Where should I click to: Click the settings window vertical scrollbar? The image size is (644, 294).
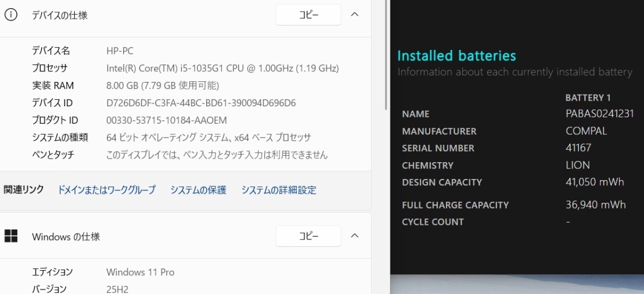tap(386, 56)
